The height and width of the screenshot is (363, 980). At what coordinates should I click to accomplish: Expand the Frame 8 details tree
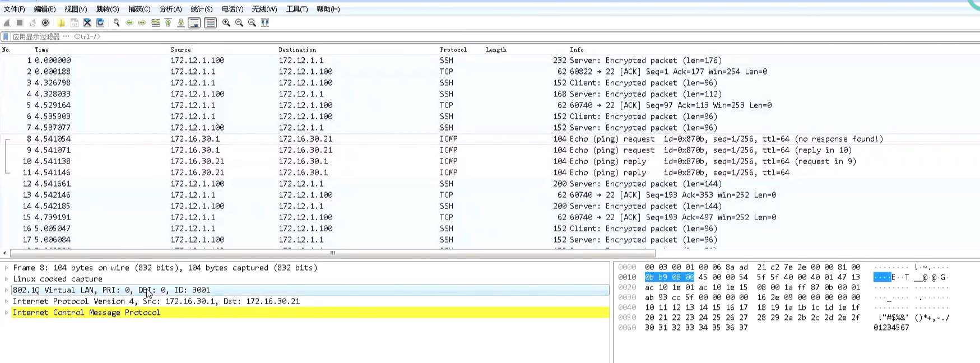(7, 268)
